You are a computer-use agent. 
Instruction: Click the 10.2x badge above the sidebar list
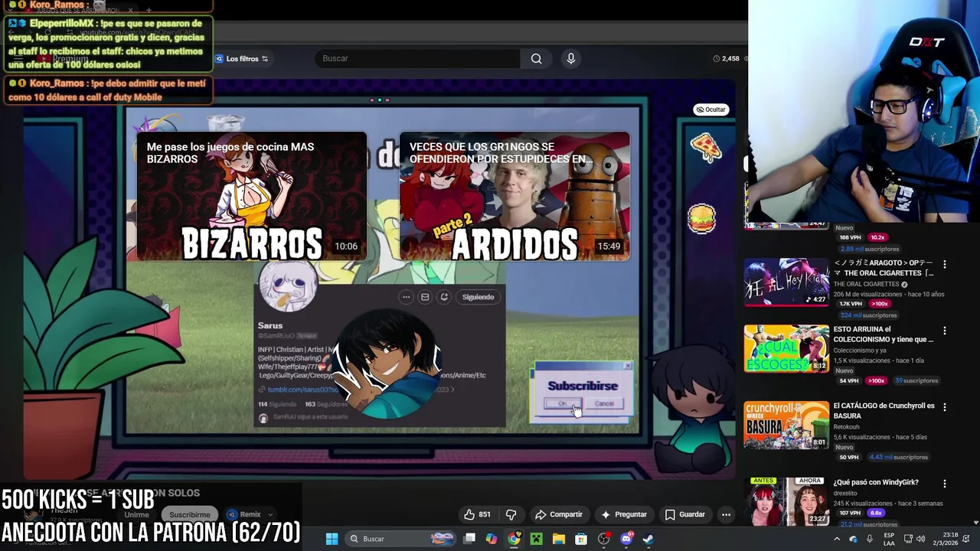click(877, 237)
